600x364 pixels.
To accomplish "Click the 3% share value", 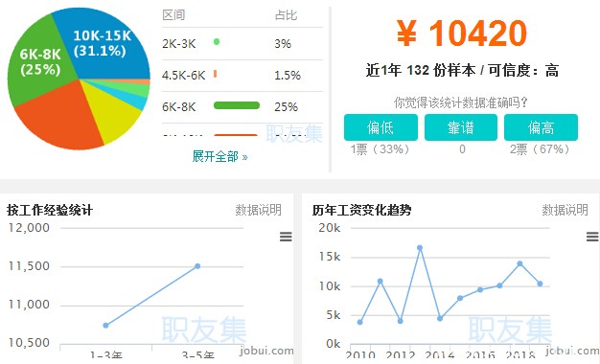I will (283, 44).
